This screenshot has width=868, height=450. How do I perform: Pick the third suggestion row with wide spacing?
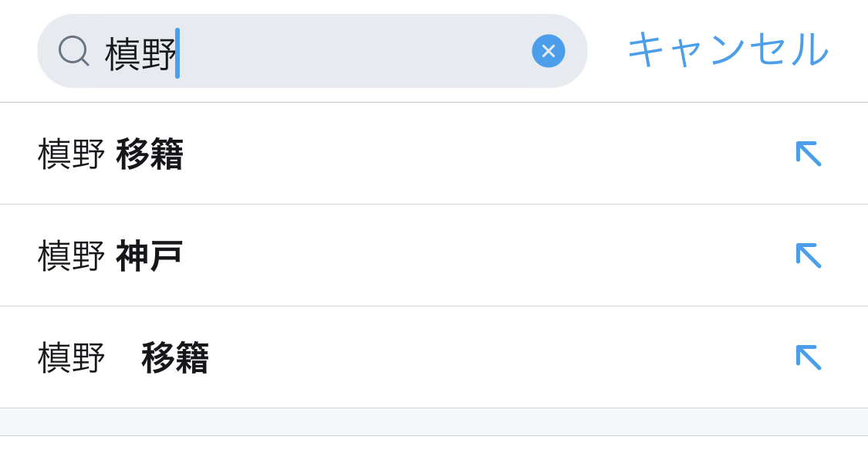(x=386, y=357)
